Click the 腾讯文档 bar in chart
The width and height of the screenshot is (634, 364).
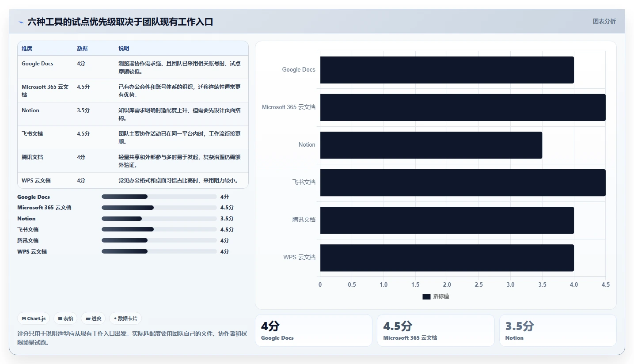coord(447,220)
